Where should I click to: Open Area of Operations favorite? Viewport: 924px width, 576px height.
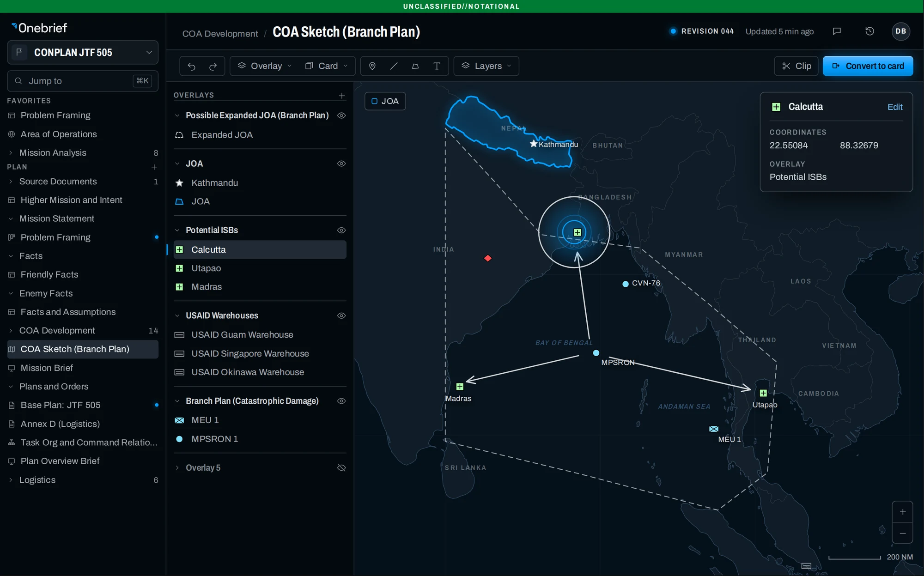point(83,134)
